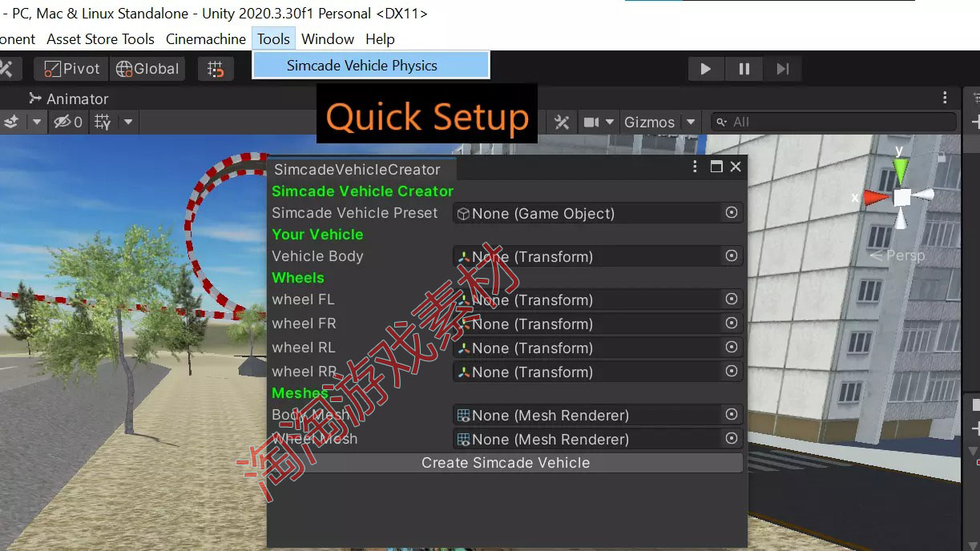The height and width of the screenshot is (551, 980).
Task: Click the Simcade Vehicle Preset label
Action: (354, 213)
